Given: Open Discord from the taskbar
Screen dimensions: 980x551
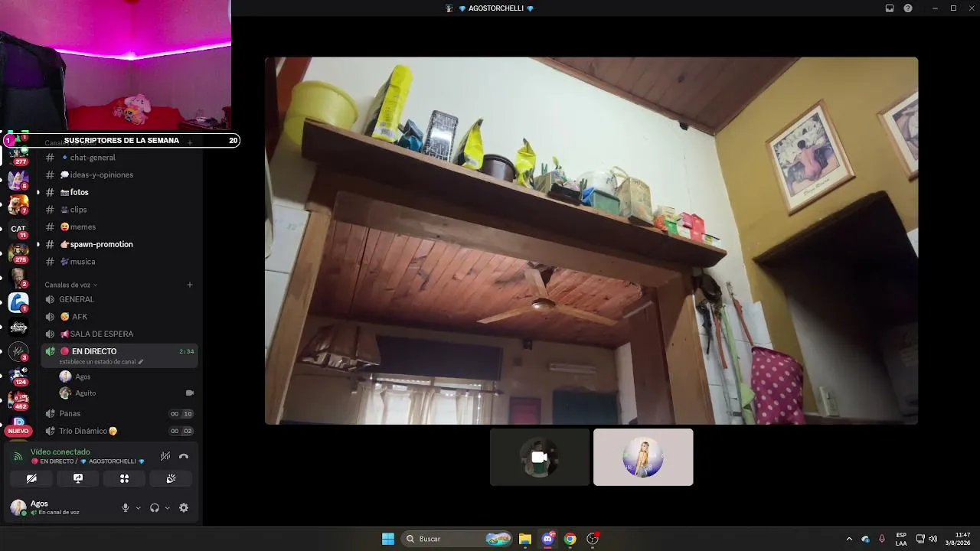Looking at the screenshot, I should 547,539.
